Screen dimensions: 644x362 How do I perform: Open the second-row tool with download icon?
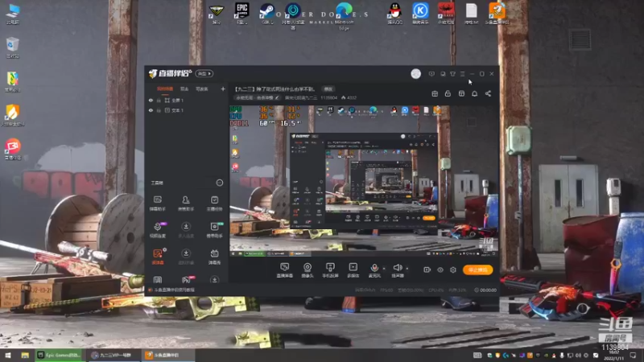pos(186,230)
